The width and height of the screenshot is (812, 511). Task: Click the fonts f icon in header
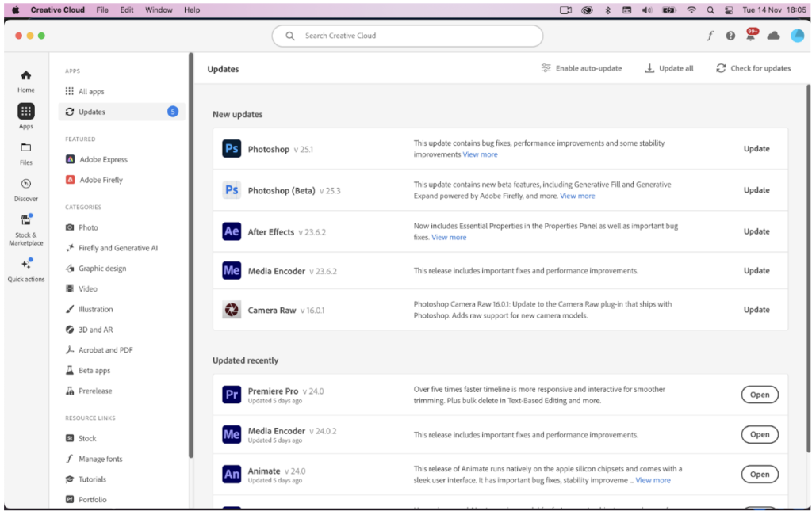710,36
